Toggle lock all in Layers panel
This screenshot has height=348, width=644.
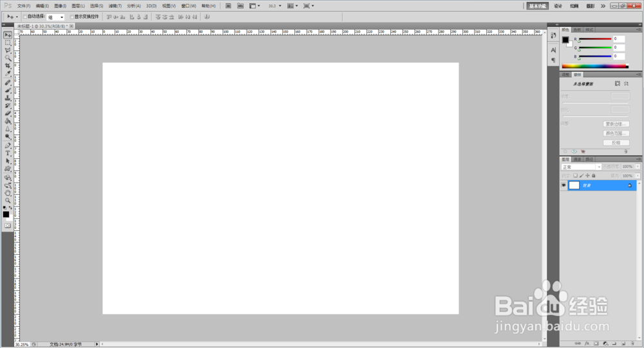594,176
